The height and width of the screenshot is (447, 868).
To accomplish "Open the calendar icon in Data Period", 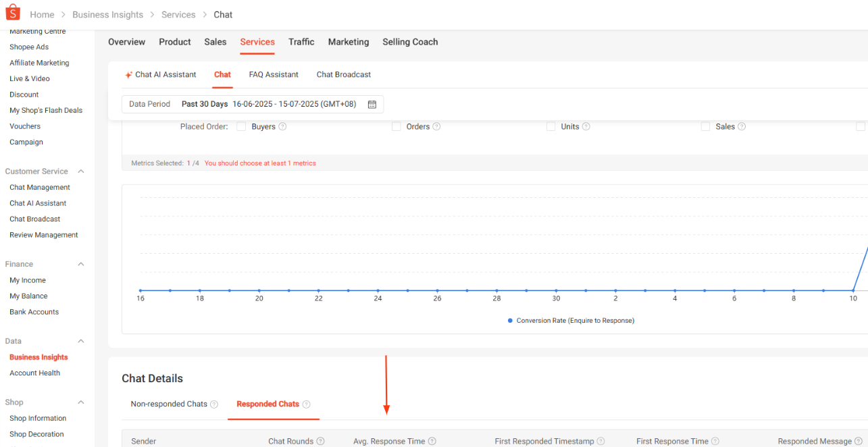I will pos(372,104).
